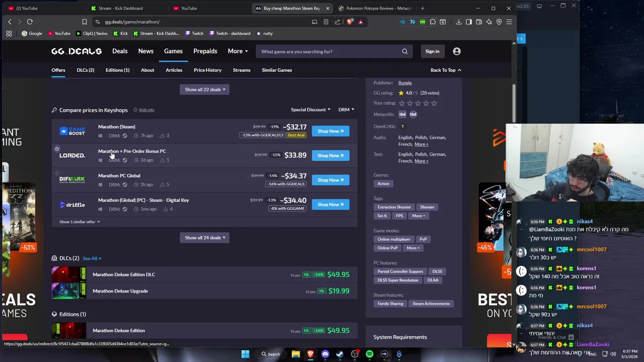Open File Explorer from taskbar
The image size is (644, 362).
(296, 354)
